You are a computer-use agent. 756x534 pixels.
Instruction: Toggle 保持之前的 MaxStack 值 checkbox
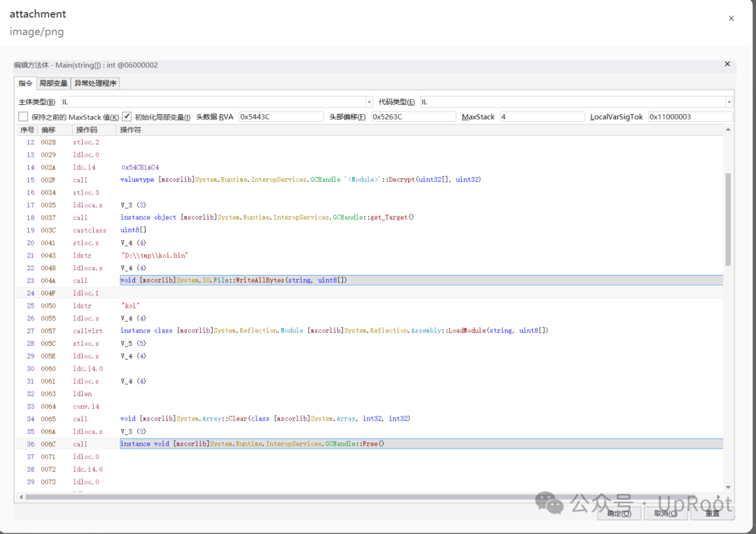pos(23,117)
